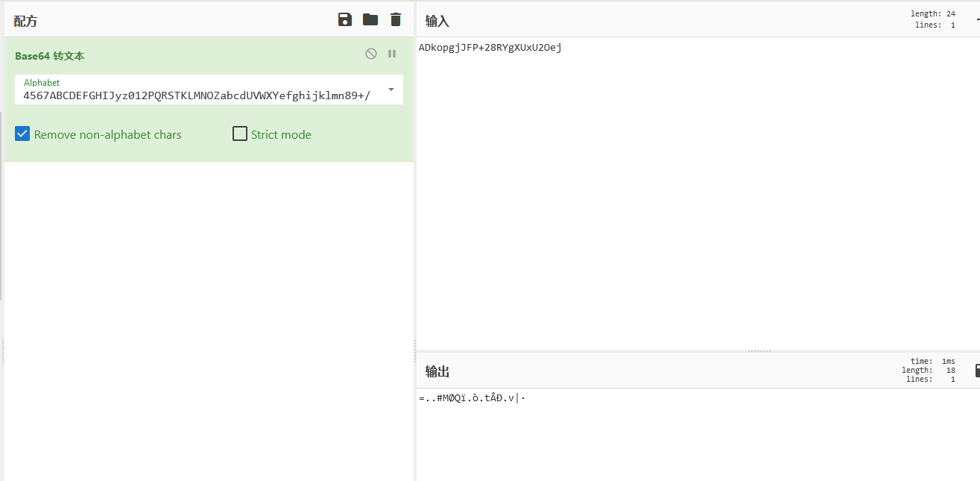Click the input text ADkopgjJFP+28RYgXUxU2Oej
Image resolution: width=980 pixels, height=481 pixels.
point(490,48)
